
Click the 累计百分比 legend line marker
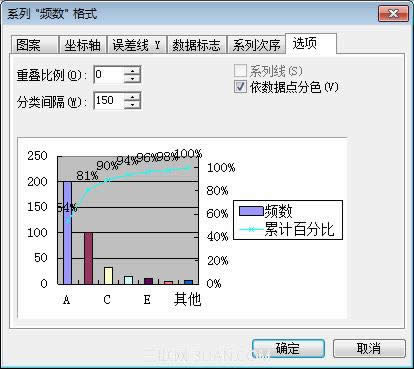pos(252,230)
